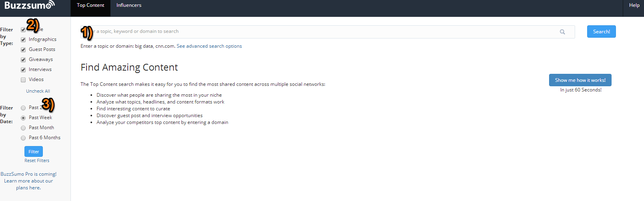Enable the Videos checkbox
This screenshot has height=201, width=644.
[x=23, y=80]
